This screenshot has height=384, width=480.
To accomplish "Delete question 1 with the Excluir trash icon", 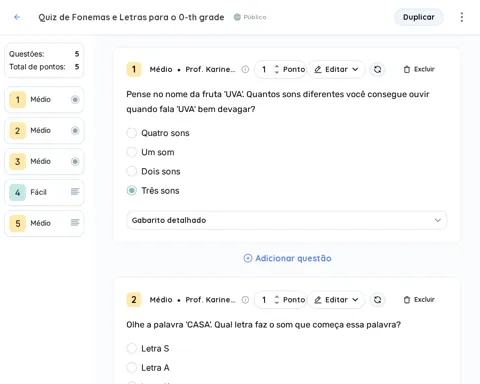I will click(x=419, y=69).
